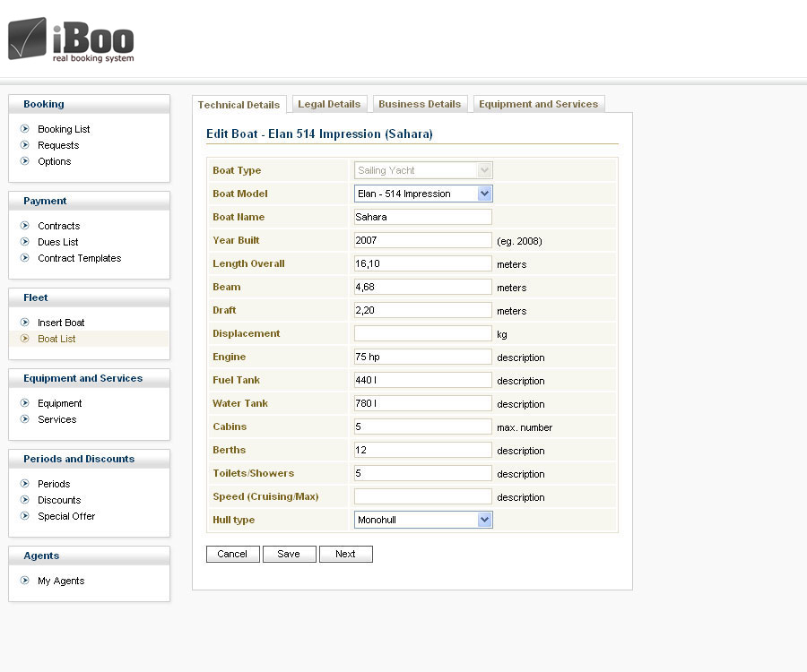The width and height of the screenshot is (807, 672).
Task: Click the iBoo logo icon
Action: [28, 39]
